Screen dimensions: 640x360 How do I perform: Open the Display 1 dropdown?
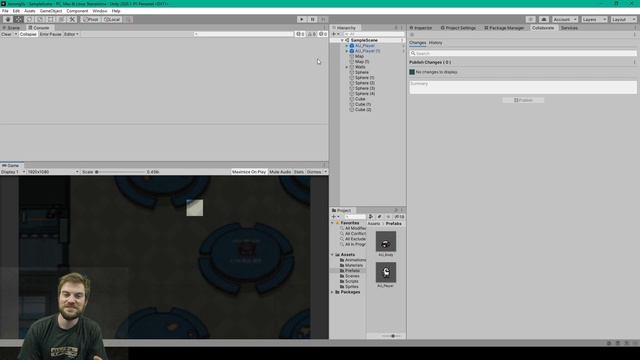13,172
